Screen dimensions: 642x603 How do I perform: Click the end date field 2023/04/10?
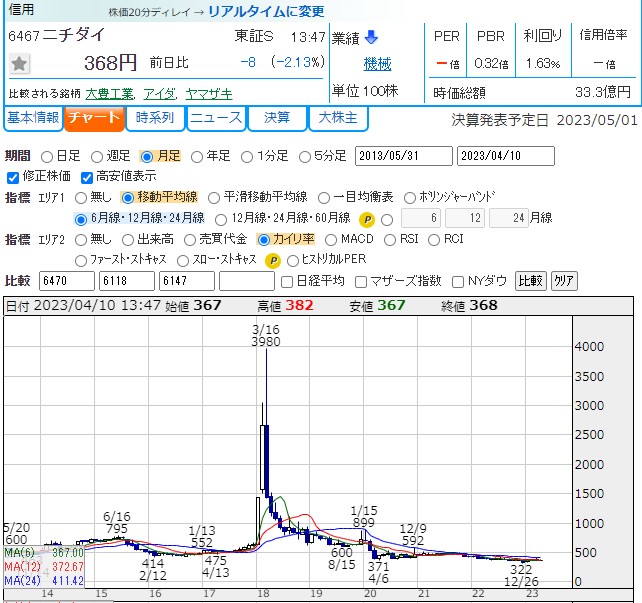[506, 156]
